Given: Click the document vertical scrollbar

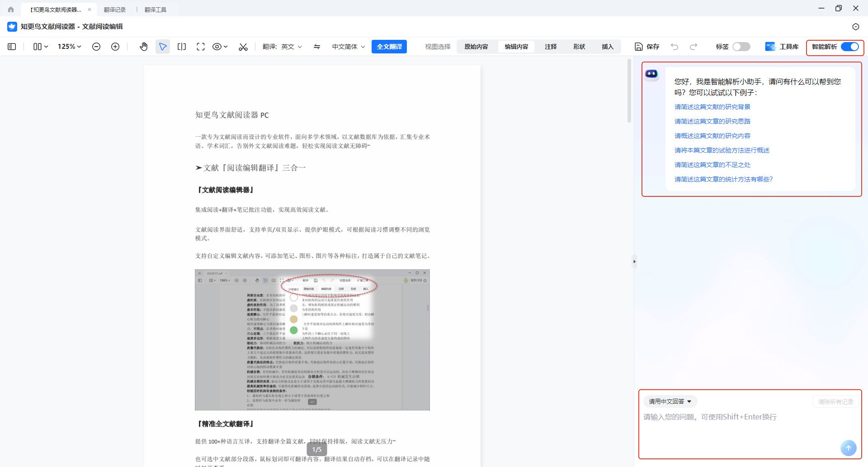Looking at the screenshot, I should 629,91.
